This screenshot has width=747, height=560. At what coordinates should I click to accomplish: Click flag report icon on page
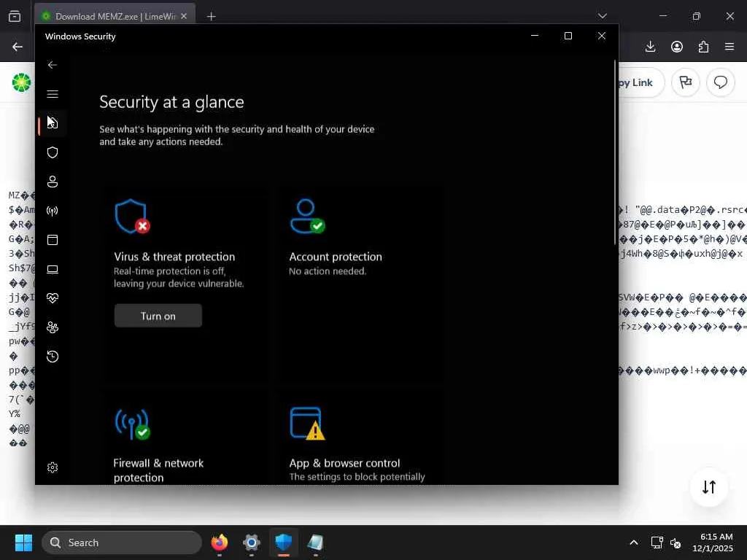686,82
